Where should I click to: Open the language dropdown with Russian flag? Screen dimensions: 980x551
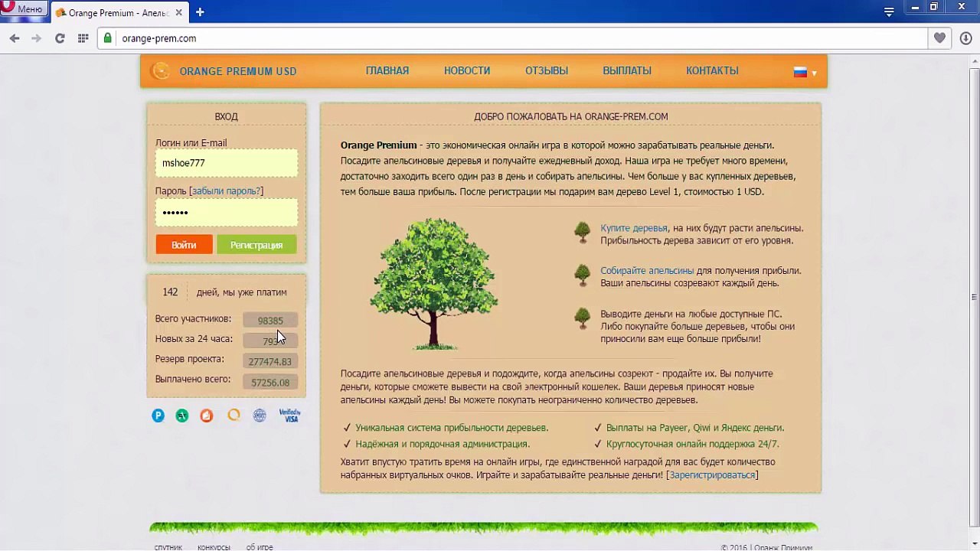[805, 72]
